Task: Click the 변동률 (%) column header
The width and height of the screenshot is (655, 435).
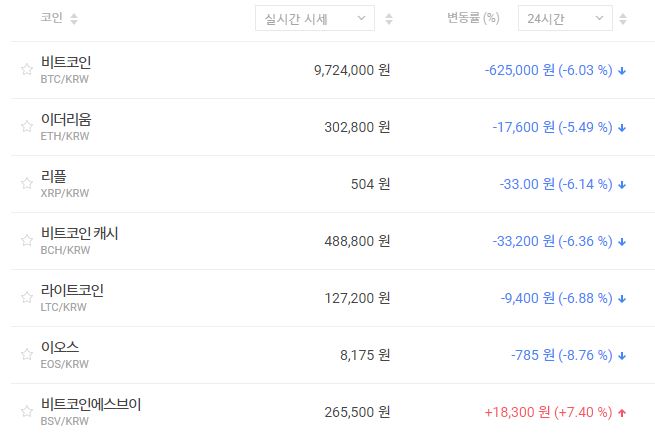Action: pyautogui.click(x=474, y=19)
